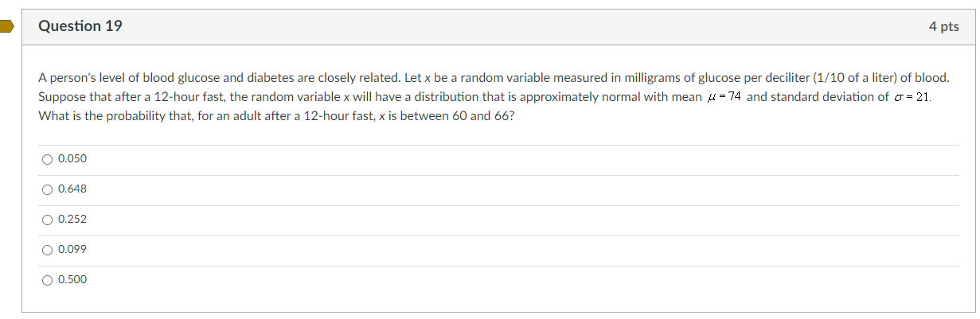The image size is (980, 319).
Task: Flag Question 19 with the marker icon
Action: pos(6,26)
